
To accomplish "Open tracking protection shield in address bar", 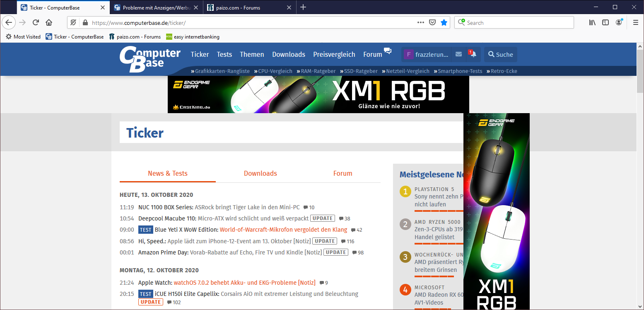I will click(x=73, y=23).
